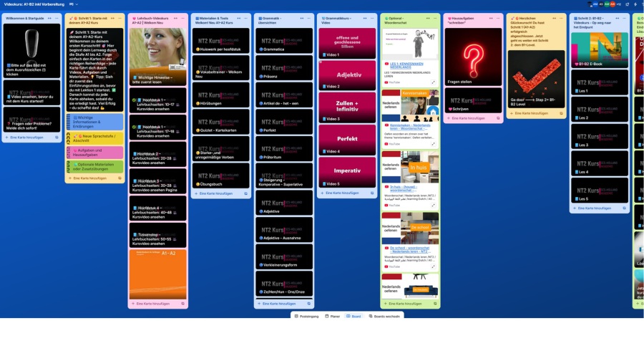Screen dimensions: 644x361
Task: Expand the LES 1 Kennismaken YouTube preview
Action: (x=433, y=82)
